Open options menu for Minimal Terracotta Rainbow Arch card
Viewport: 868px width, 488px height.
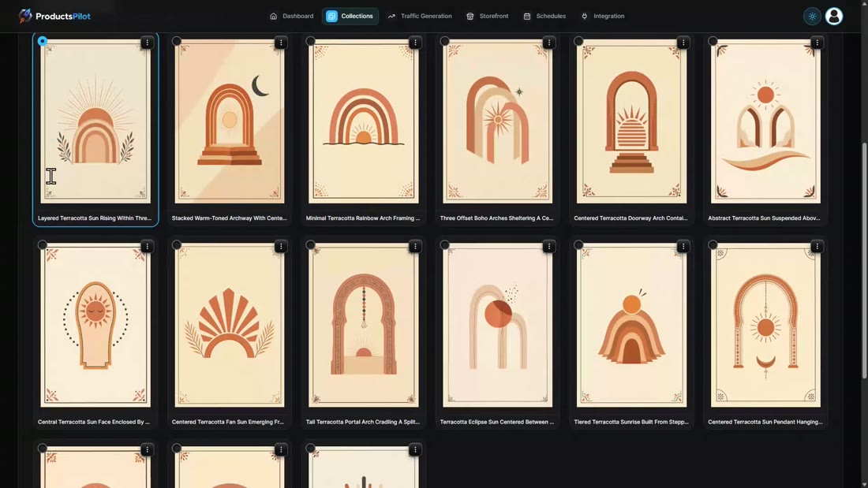[x=415, y=43]
